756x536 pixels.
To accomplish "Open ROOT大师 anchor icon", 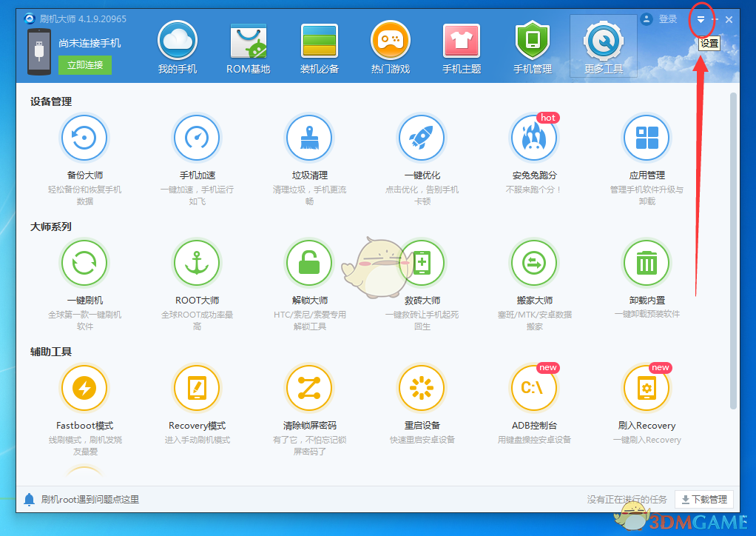I will 197,263.
